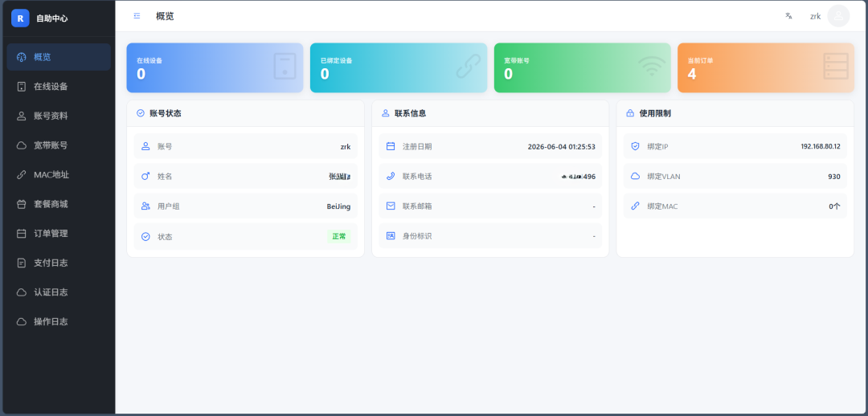Open the user avatar menu
Viewport: 868px width, 416px height.
pyautogui.click(x=838, y=16)
